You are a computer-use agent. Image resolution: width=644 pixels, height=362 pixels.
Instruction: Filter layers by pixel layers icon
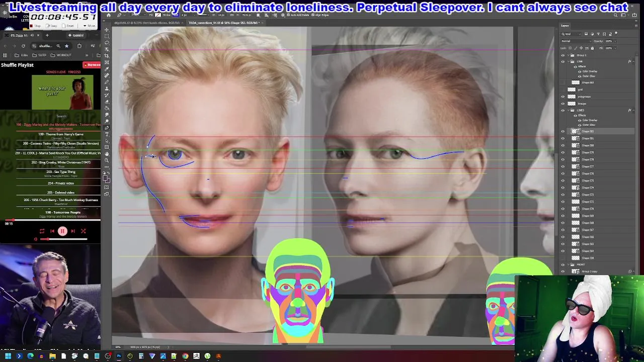[x=586, y=34]
